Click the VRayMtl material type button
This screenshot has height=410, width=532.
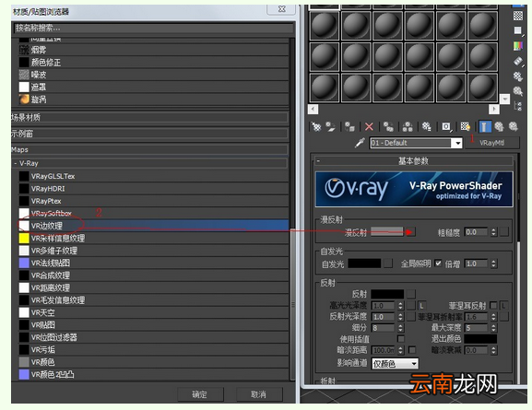[492, 143]
